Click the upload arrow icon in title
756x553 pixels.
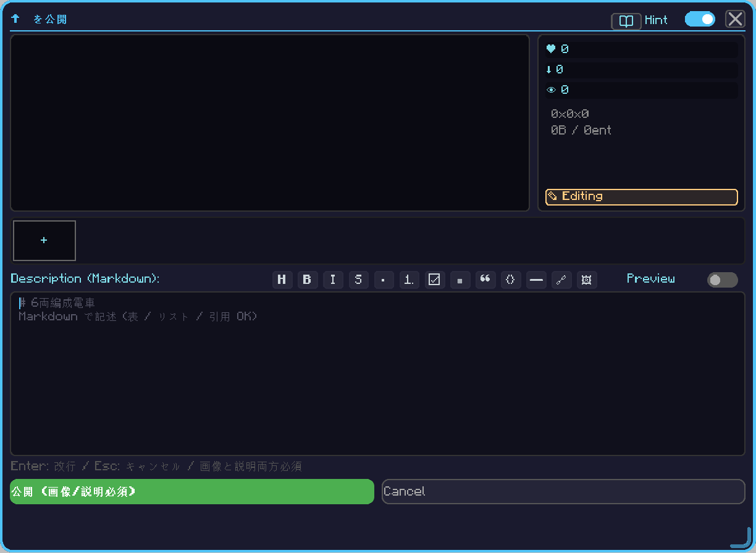pos(15,19)
